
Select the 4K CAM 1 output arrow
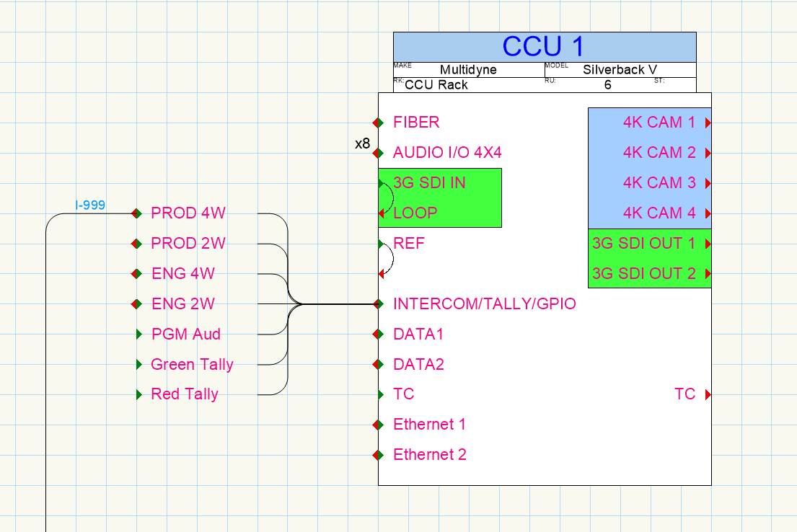(x=708, y=123)
